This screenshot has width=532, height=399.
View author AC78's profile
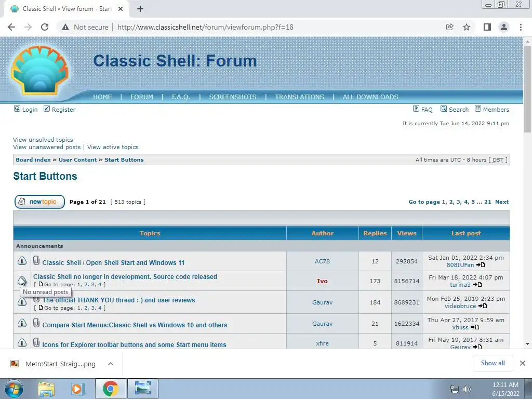tap(322, 261)
